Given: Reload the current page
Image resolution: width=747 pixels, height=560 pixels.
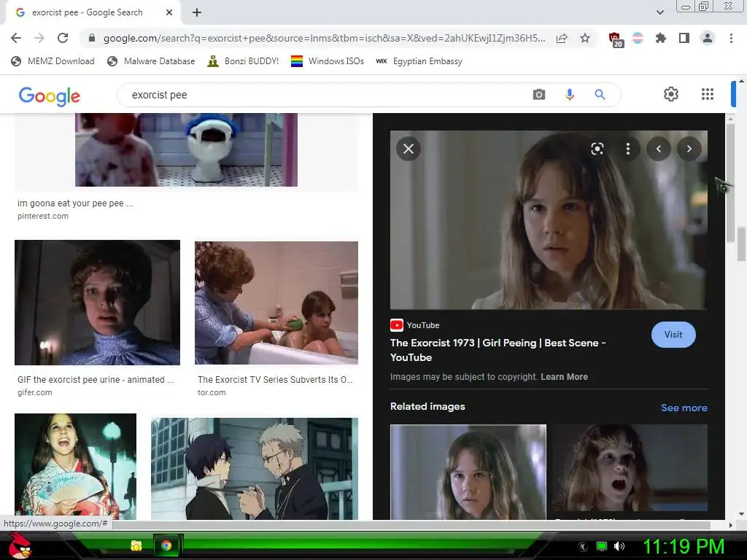Looking at the screenshot, I should pos(63,38).
